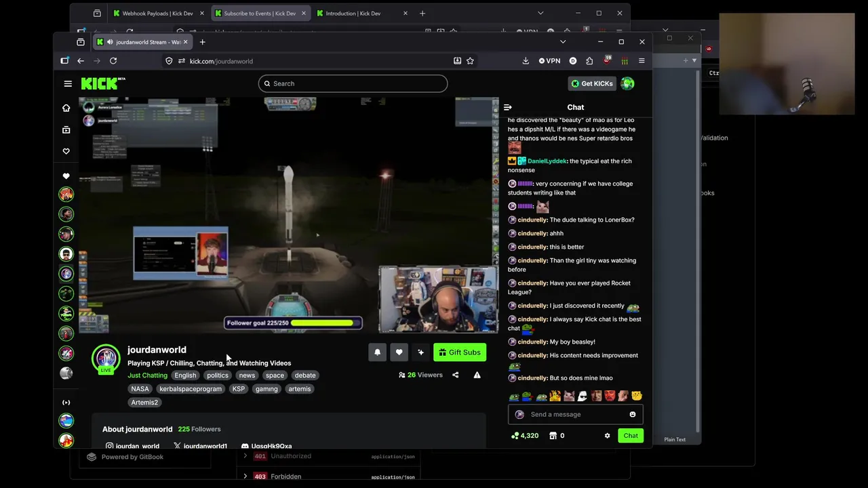The height and width of the screenshot is (488, 868).
Task: Bookmark this page with the star icon
Action: point(470,61)
